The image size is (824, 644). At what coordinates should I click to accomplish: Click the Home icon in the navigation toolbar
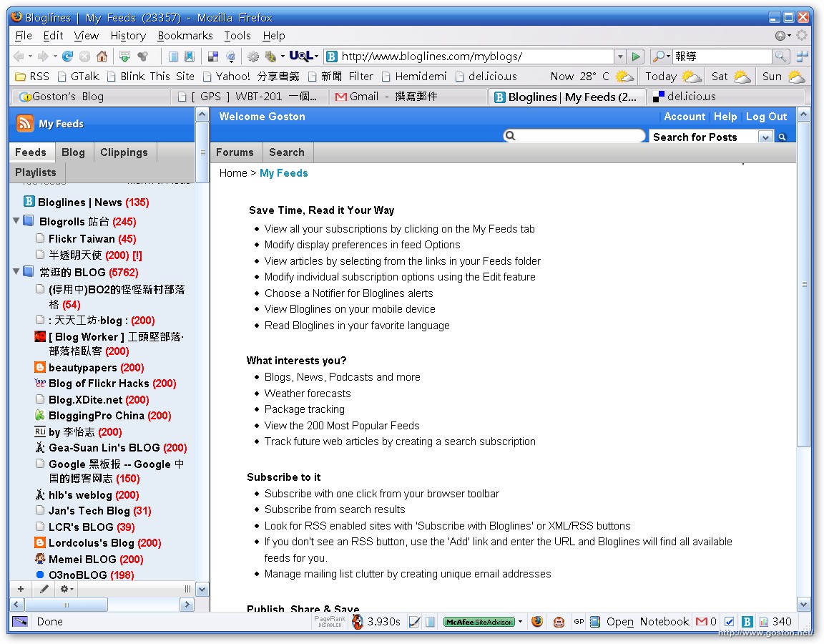(102, 57)
